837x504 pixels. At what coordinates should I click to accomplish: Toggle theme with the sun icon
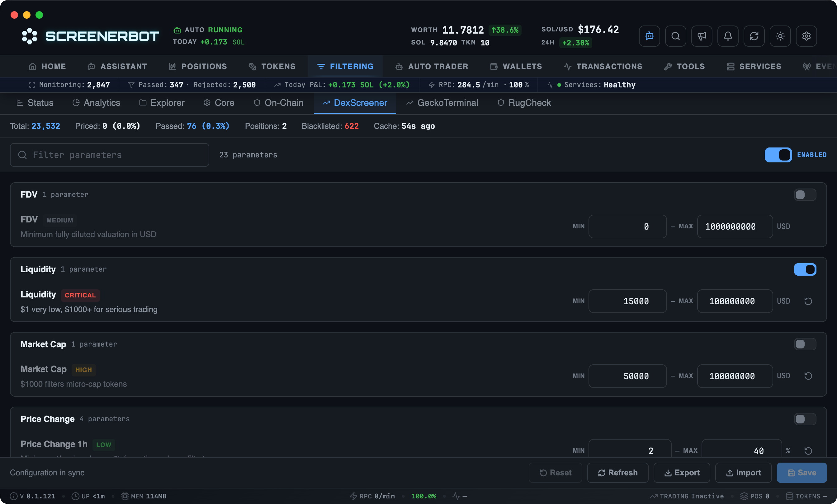coord(780,36)
